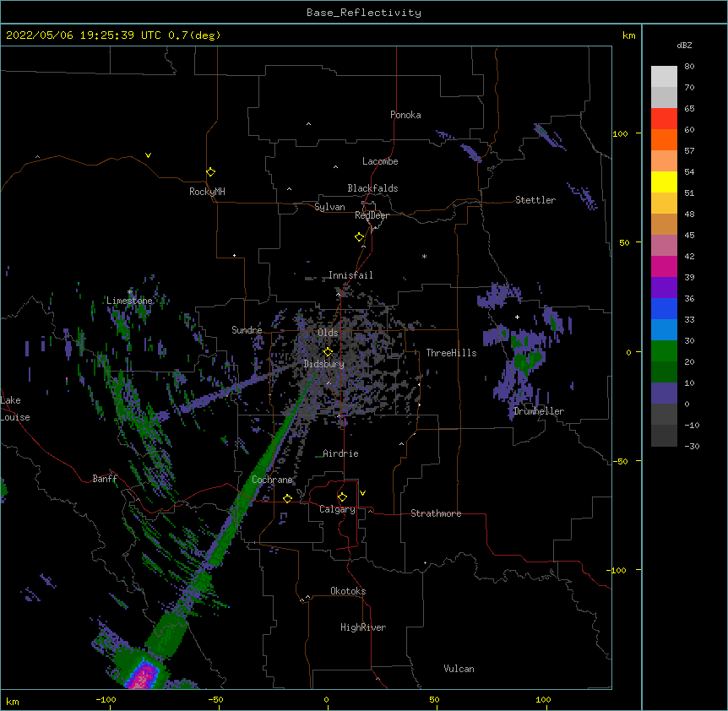Screen dimensions: 728x711
Task: Click the HighRiver label
Action: tap(363, 627)
